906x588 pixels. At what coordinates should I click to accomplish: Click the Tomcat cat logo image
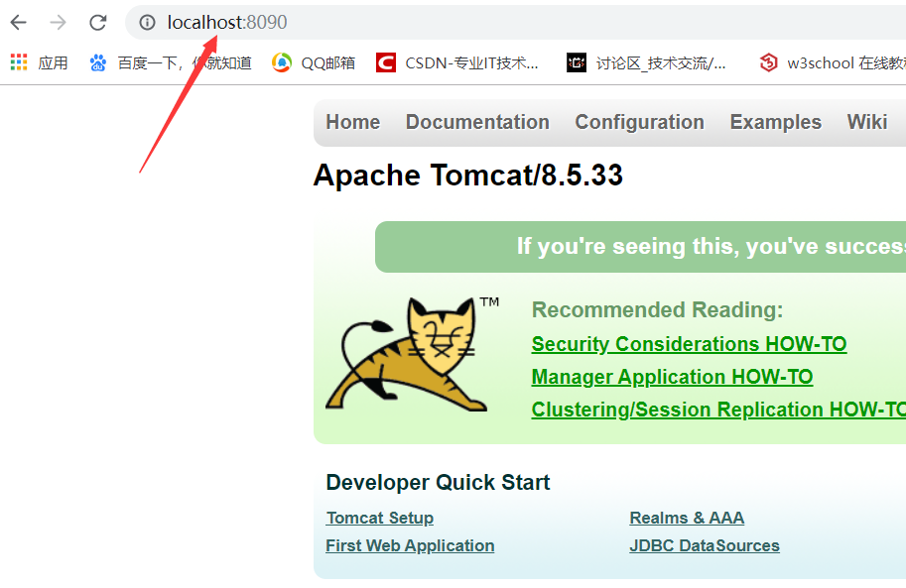412,354
